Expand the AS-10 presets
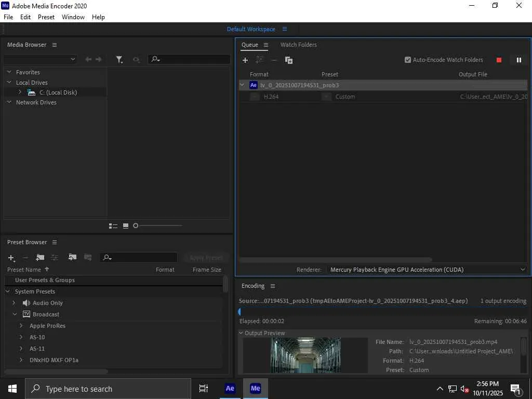 point(21,337)
